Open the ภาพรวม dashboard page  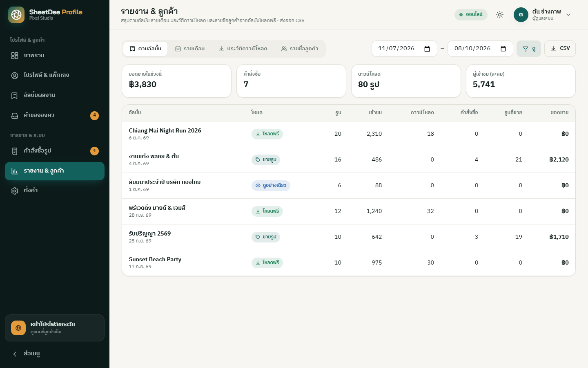tap(55, 56)
